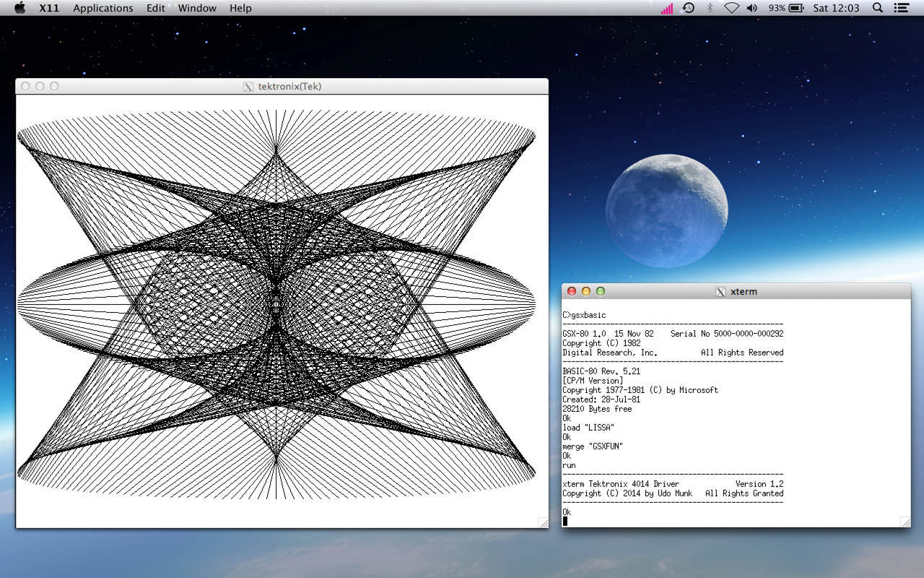The image size is (924, 578).
Task: Zoom the xterm window with green button
Action: 601,291
